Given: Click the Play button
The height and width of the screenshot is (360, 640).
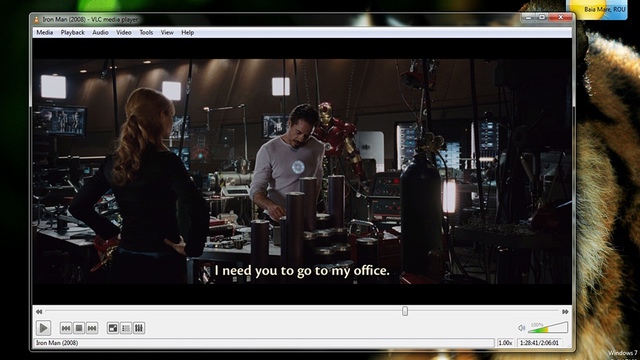Looking at the screenshot, I should [43, 328].
